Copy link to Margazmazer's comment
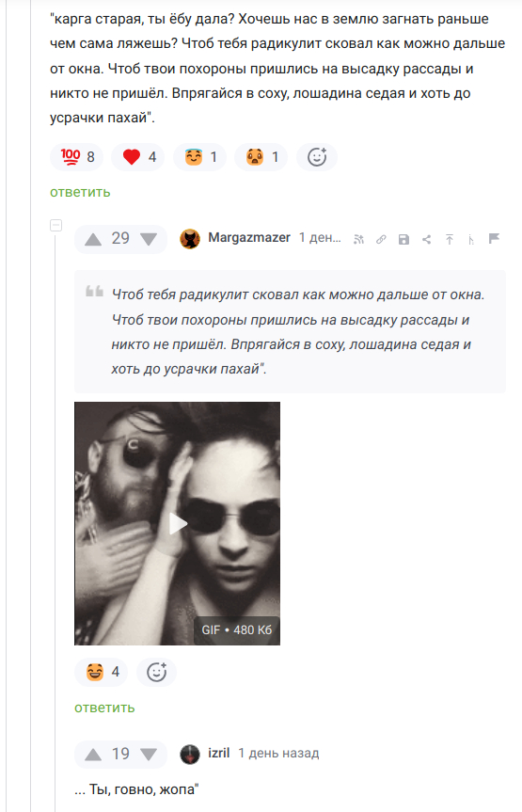This screenshot has height=812, width=522. click(381, 239)
